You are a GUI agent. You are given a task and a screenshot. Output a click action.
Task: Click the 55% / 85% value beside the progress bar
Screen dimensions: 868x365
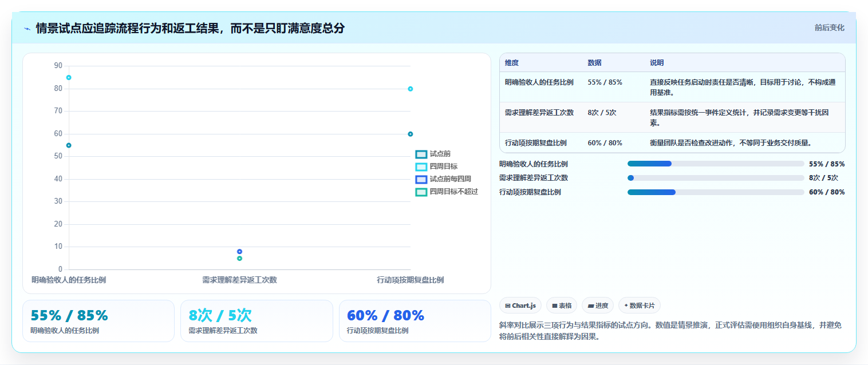coord(827,164)
